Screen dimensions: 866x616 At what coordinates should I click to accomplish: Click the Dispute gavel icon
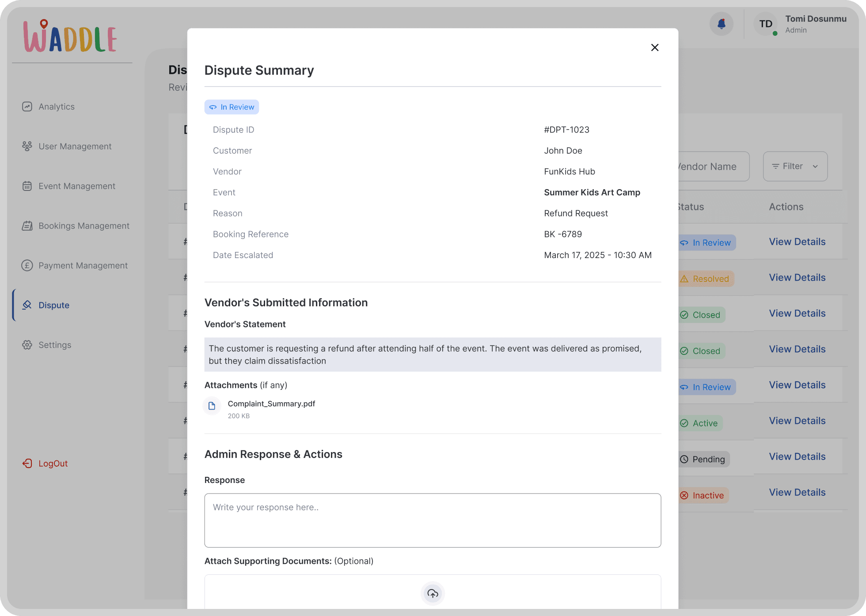coord(27,305)
